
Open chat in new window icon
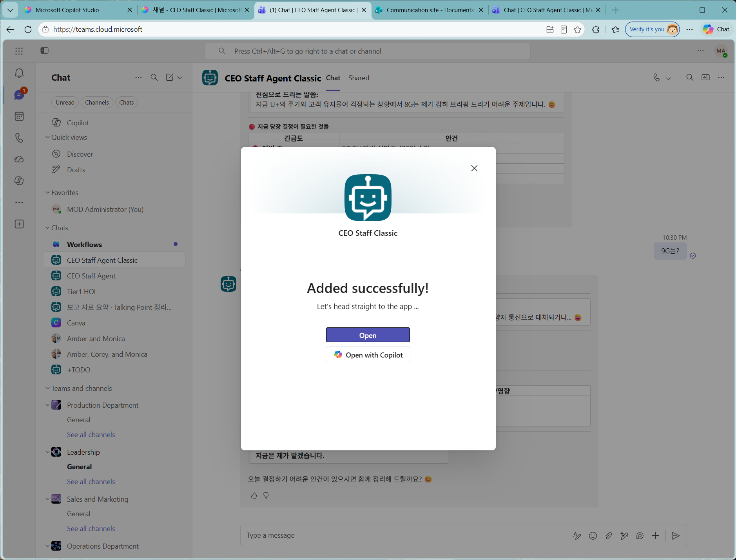[705, 78]
